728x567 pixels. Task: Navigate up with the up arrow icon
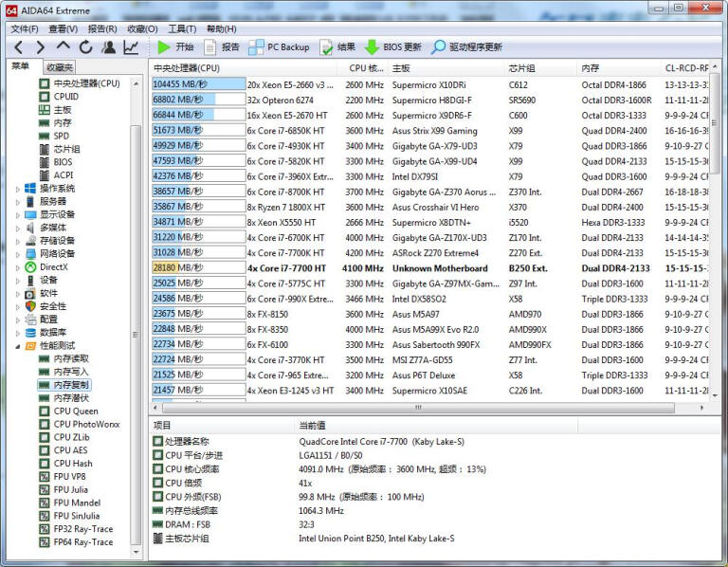(x=63, y=46)
